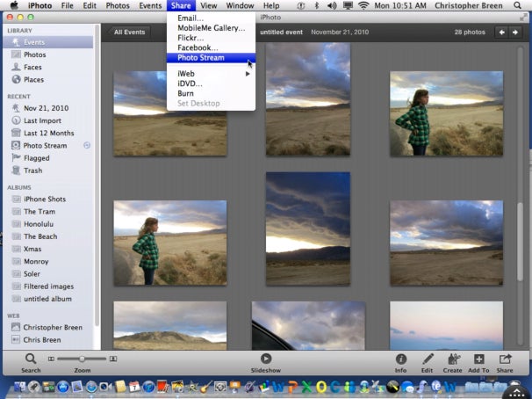Viewport: 532px width, 399px height.
Task: Open the Help menu
Action: pos(271,5)
